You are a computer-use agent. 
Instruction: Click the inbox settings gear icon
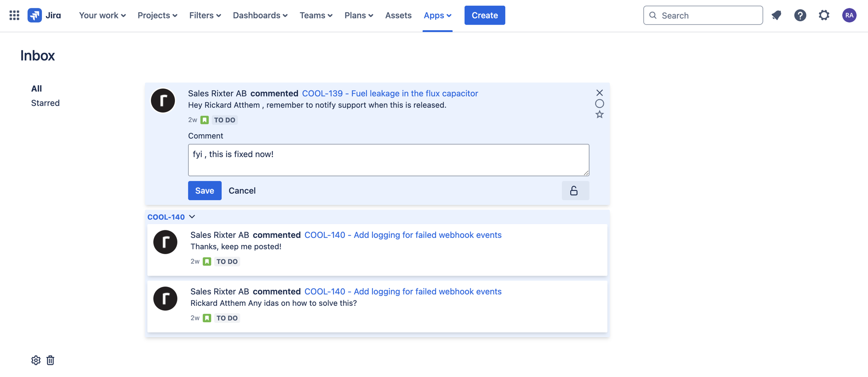coord(36,360)
